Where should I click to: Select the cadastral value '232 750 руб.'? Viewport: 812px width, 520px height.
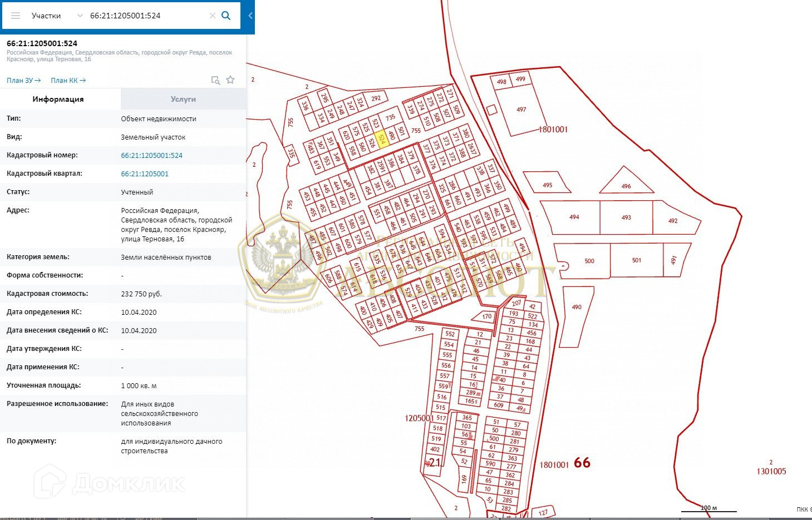coord(141,294)
